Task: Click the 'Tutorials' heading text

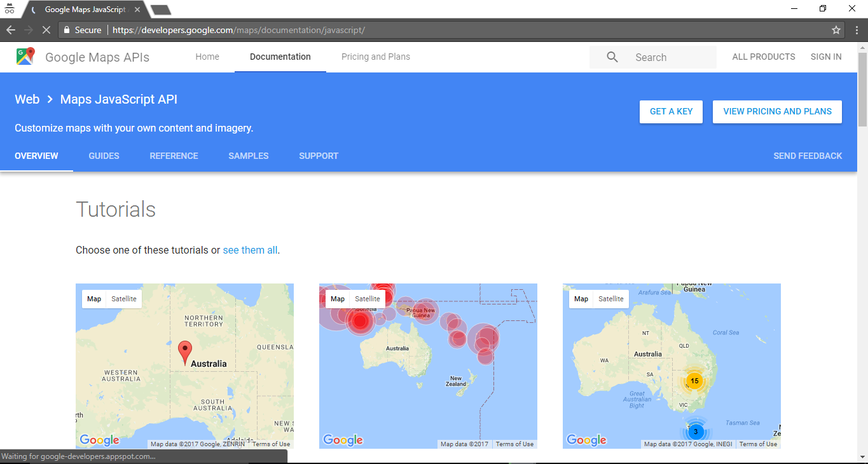Action: tap(116, 210)
